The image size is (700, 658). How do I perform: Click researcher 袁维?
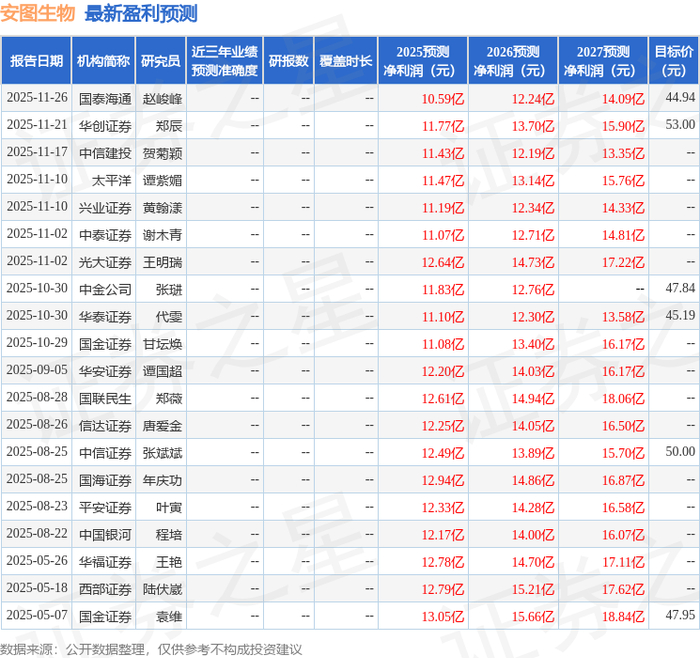pos(169,616)
